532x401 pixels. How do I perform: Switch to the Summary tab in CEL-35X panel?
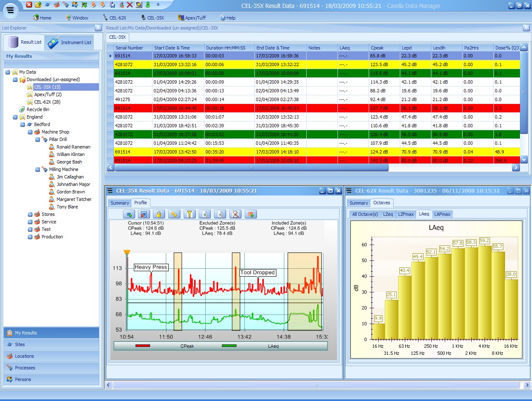pos(120,203)
